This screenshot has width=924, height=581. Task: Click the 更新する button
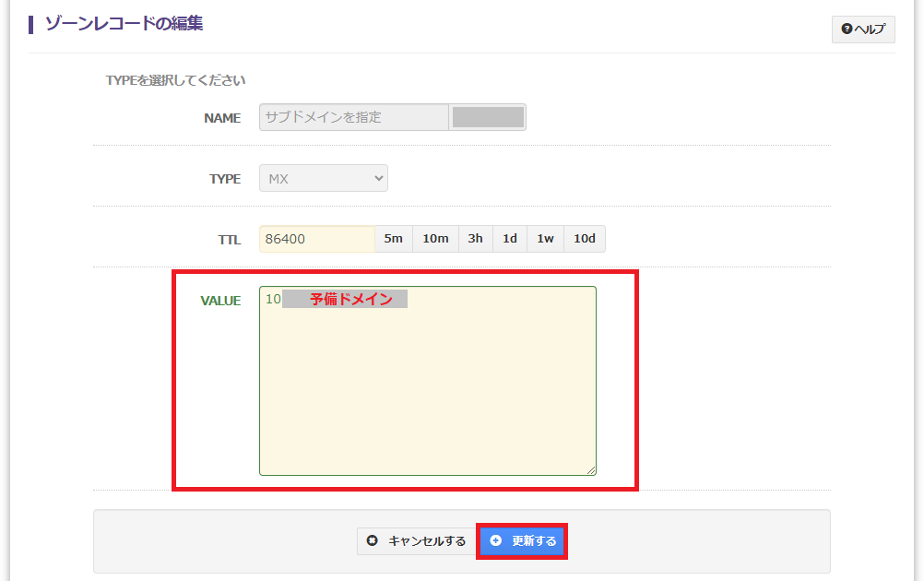(x=522, y=541)
